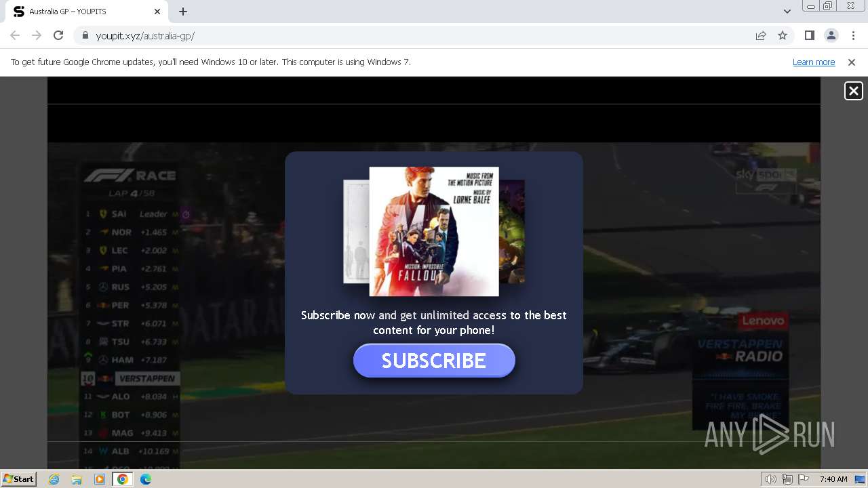Open the Learn more link

(x=814, y=62)
